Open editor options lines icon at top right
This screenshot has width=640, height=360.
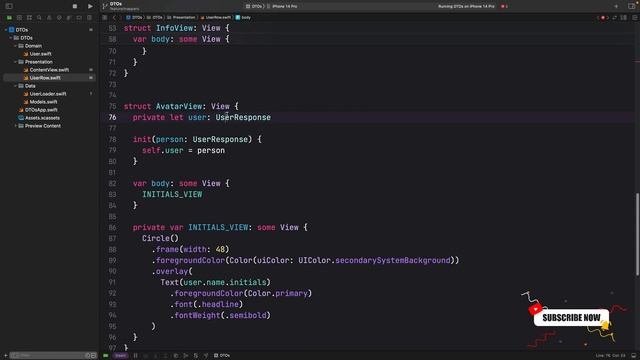tap(624, 18)
